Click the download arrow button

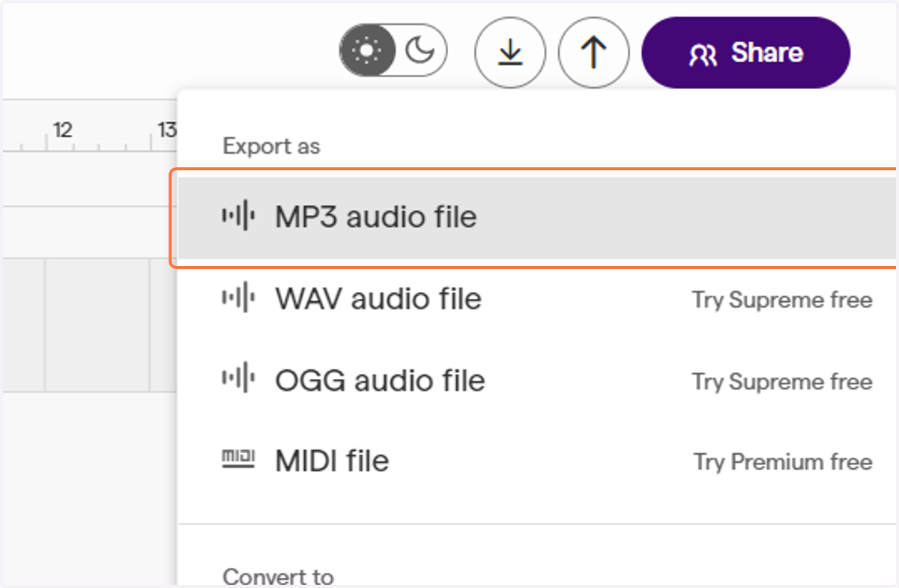[510, 52]
